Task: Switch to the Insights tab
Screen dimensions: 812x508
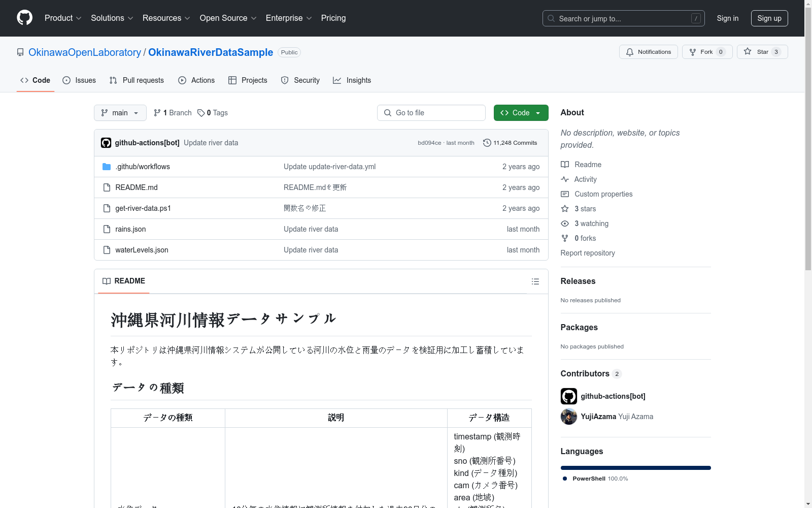Action: coord(352,80)
